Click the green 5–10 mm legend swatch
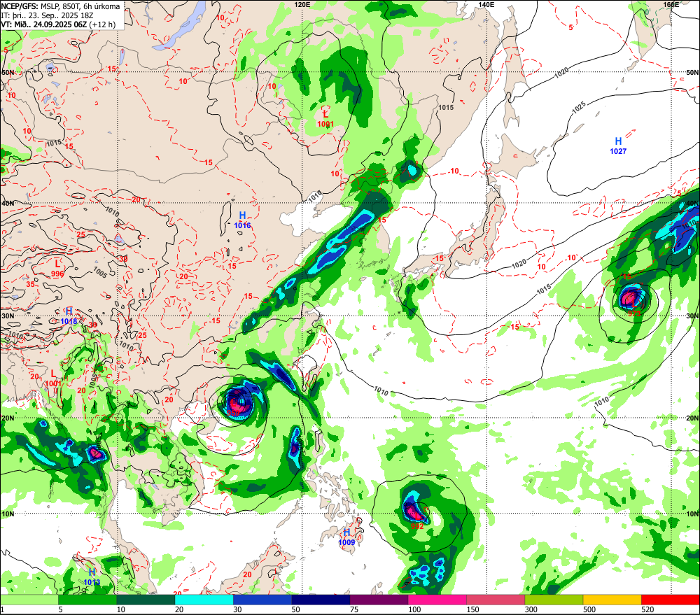The image size is (700, 615). 87,600
